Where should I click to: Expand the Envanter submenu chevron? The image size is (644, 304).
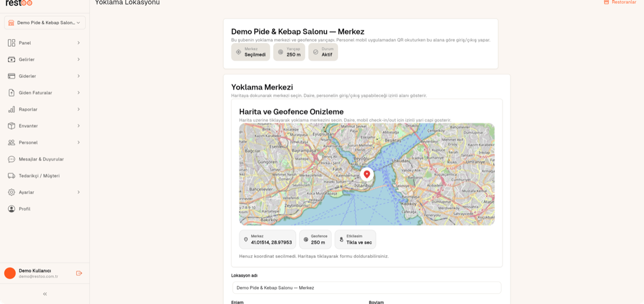(79, 126)
